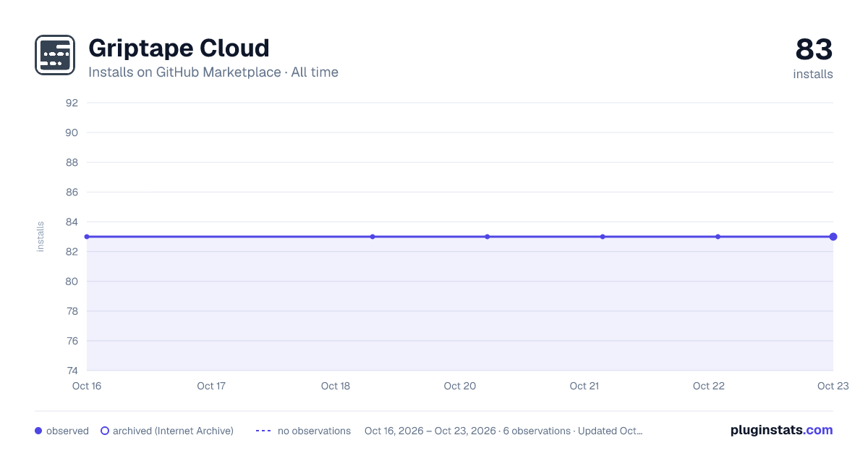868x456 pixels.
Task: Click the 'Oct 20' x-axis label
Action: coord(460,386)
